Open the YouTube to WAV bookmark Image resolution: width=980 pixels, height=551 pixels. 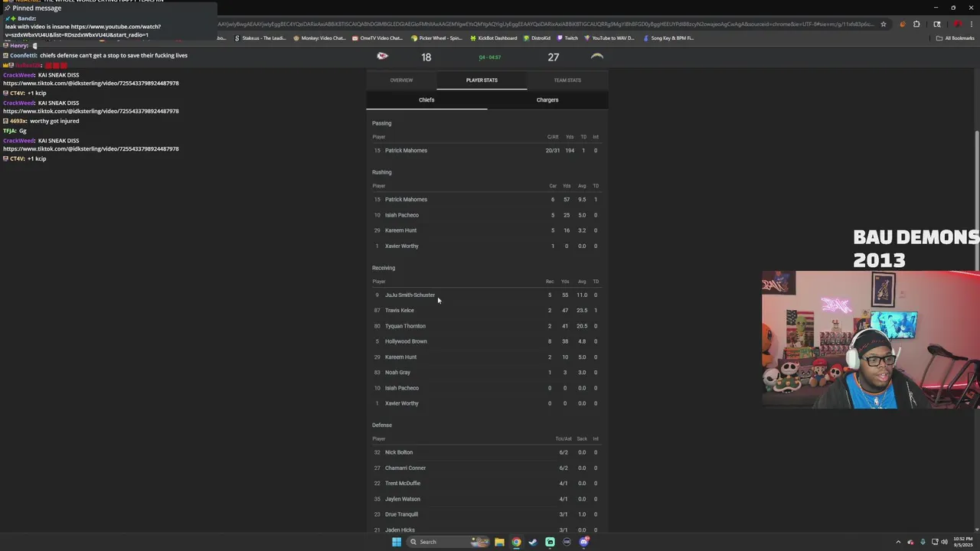point(611,37)
